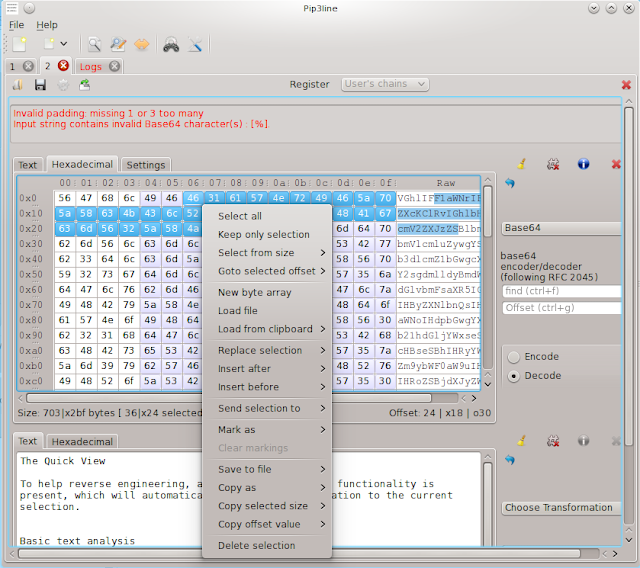The height and width of the screenshot is (568, 640).
Task: Open the new tab dropdown arrow
Action: click(x=64, y=44)
